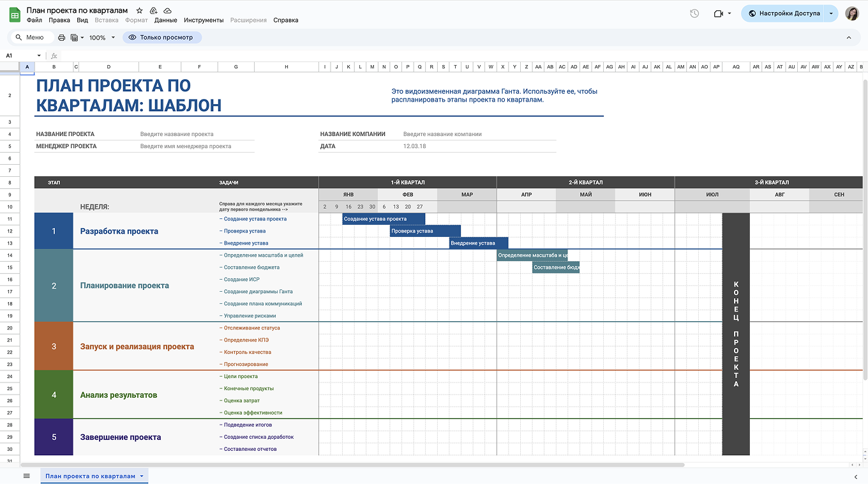Open the Файл menu

point(34,20)
